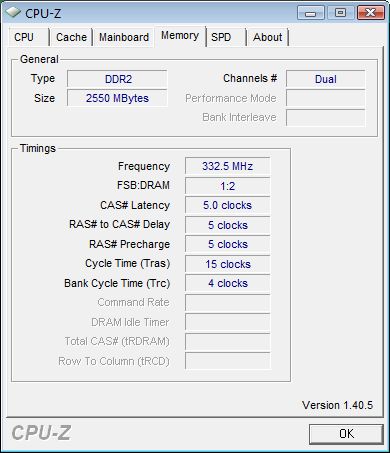Click the empty Bank Interleave field
390x453 pixels.
tap(325, 117)
